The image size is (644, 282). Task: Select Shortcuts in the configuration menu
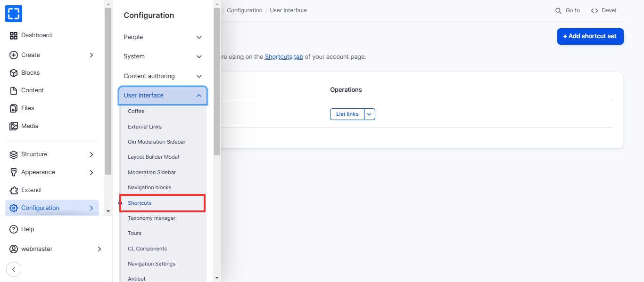(140, 203)
